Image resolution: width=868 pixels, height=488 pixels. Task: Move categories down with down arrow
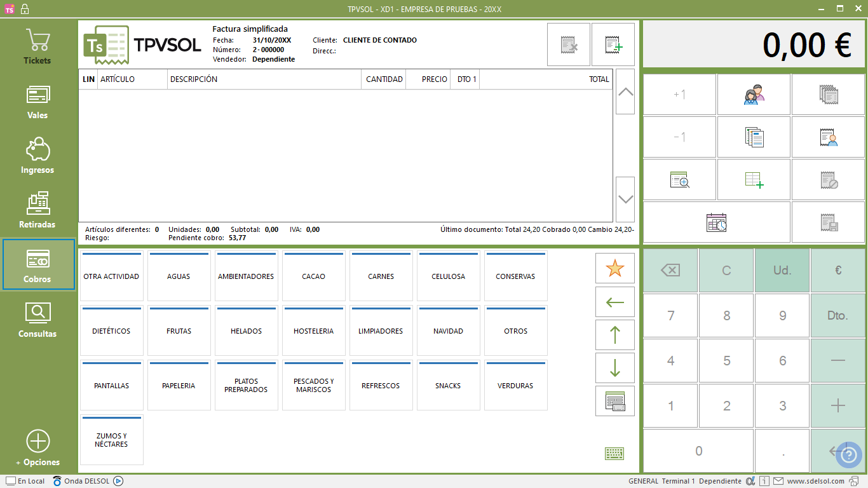(x=615, y=368)
